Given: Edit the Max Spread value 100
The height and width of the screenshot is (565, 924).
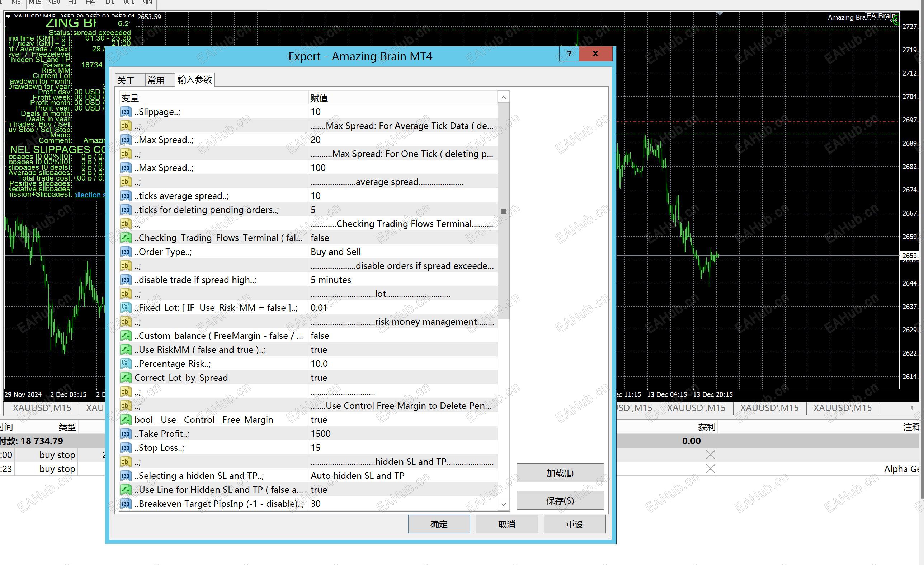Looking at the screenshot, I should tap(403, 168).
